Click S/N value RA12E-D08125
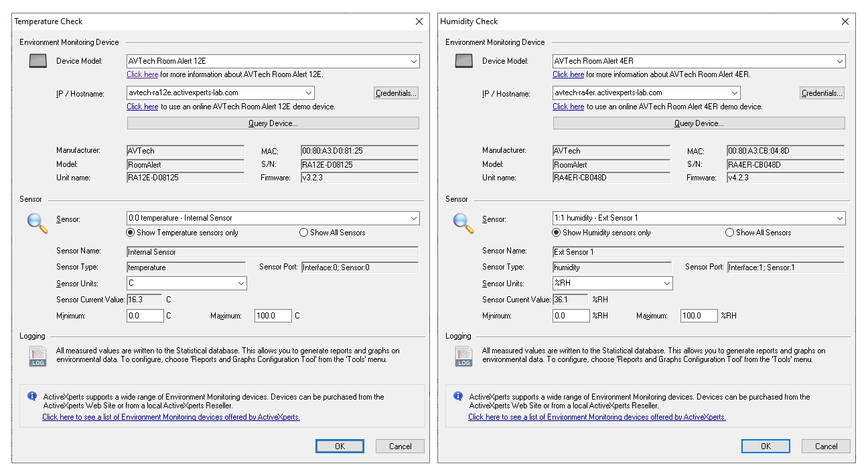 click(360, 165)
